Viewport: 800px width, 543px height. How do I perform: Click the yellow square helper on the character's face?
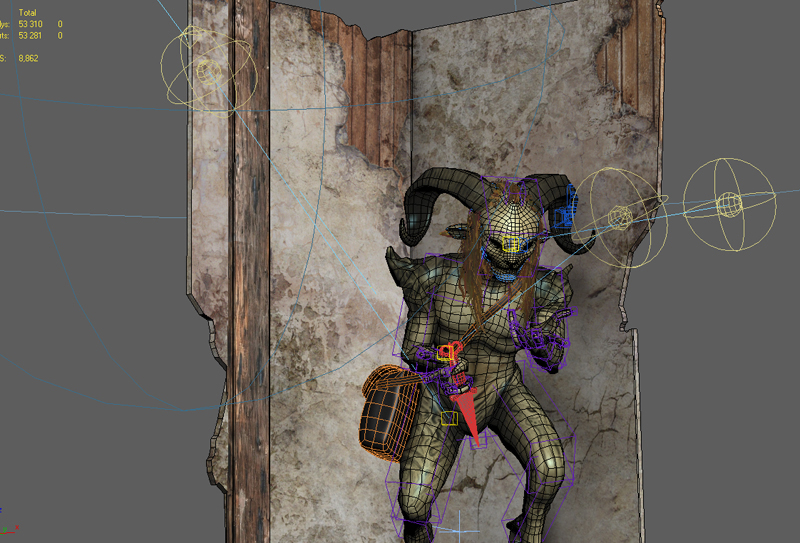click(x=510, y=244)
